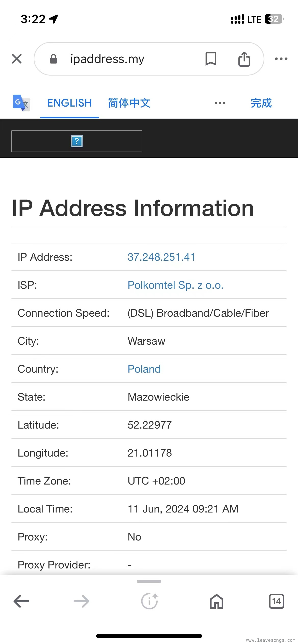This screenshot has width=298, height=644.
Task: Open translate bar more options dots
Action: 220,103
